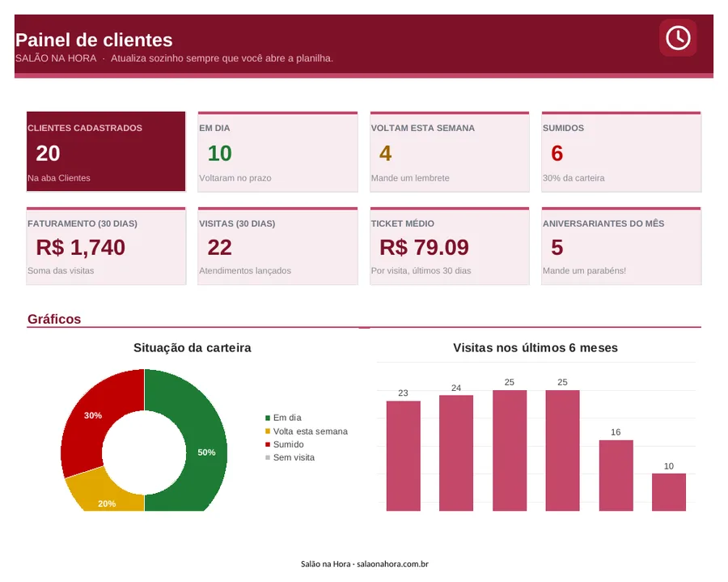Click the '30% da carteira' caption
Viewport: 728px width, 582px height.
click(574, 178)
